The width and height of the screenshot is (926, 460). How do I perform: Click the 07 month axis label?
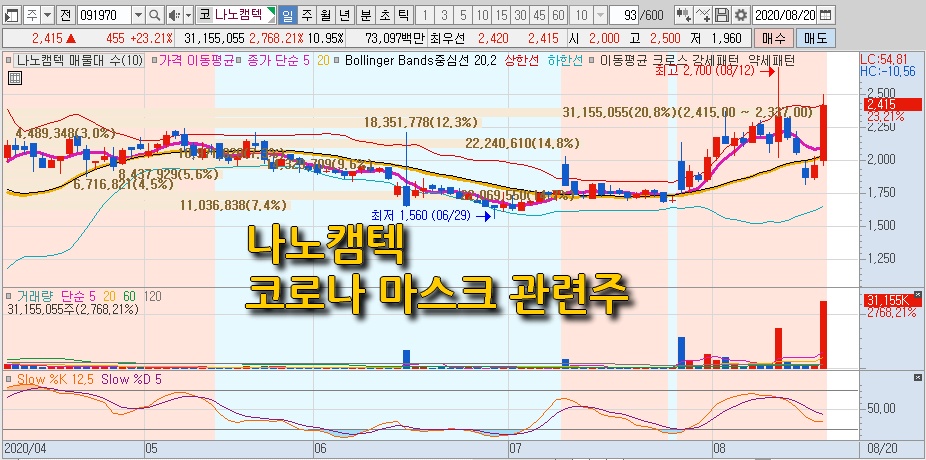point(516,448)
